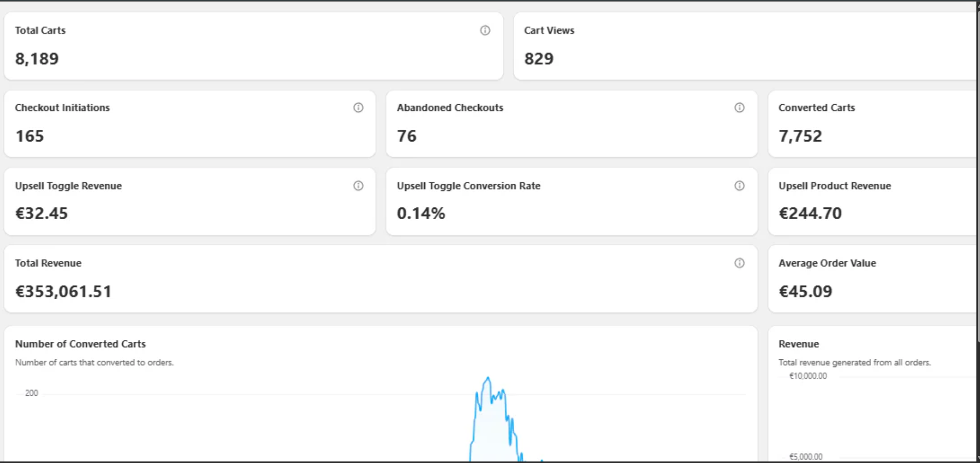Click the Cart Views card title
Viewport: 980px width, 463px height.
pyautogui.click(x=549, y=30)
